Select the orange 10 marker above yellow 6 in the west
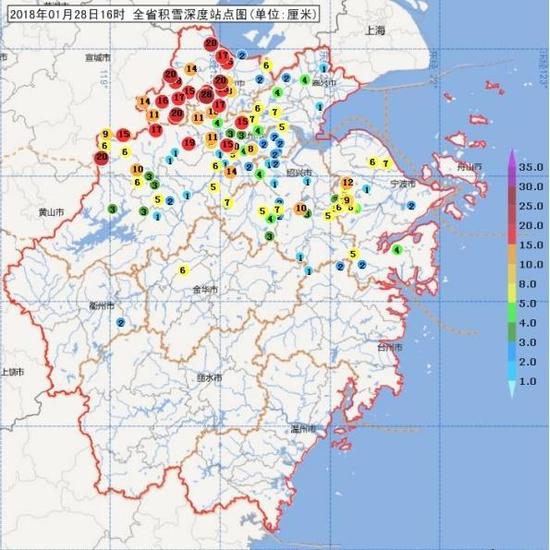 point(137,169)
